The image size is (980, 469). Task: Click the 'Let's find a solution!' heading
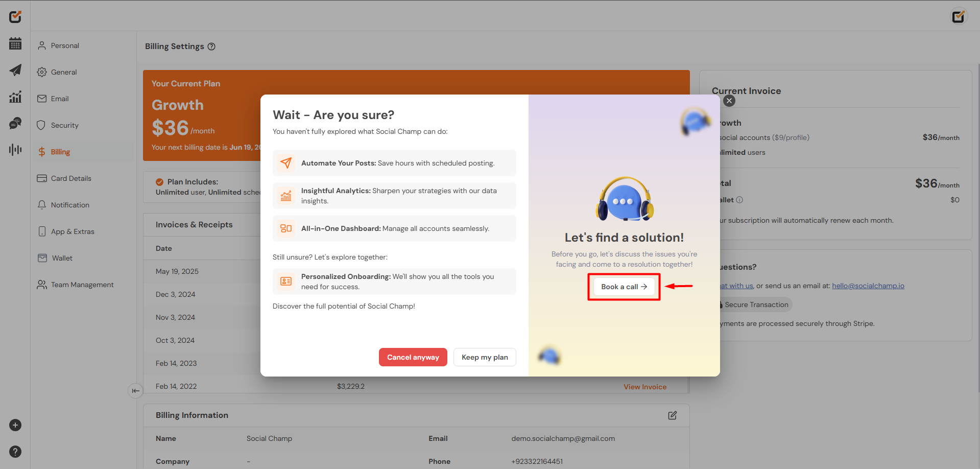(x=624, y=238)
